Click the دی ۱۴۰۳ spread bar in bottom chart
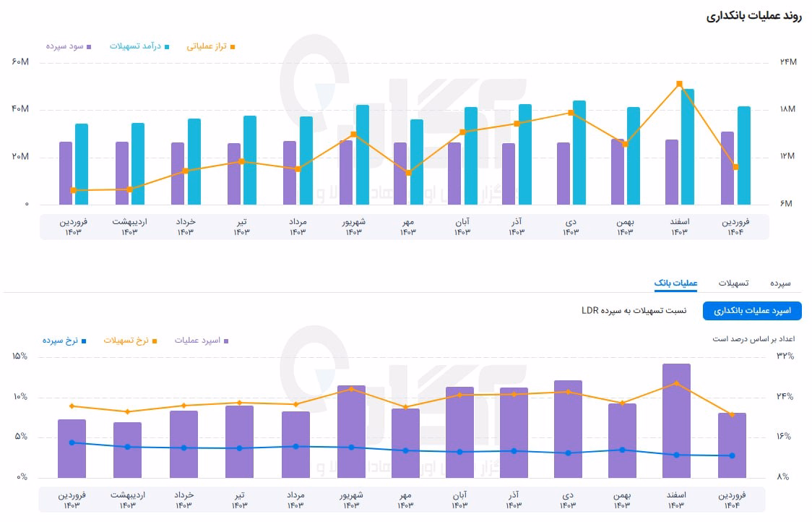Viewport: 812px width, 522px height. point(568,429)
